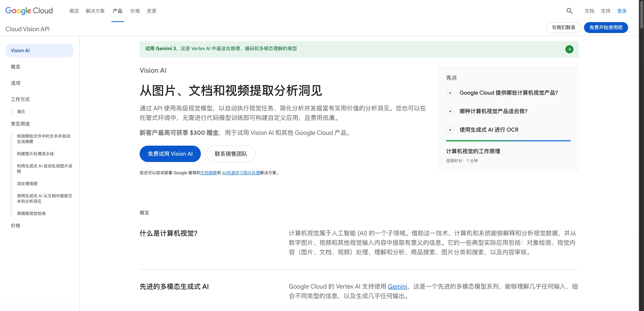The image size is (644, 311).
Task: Go to 概览 in the sidebar
Action: 16,67
